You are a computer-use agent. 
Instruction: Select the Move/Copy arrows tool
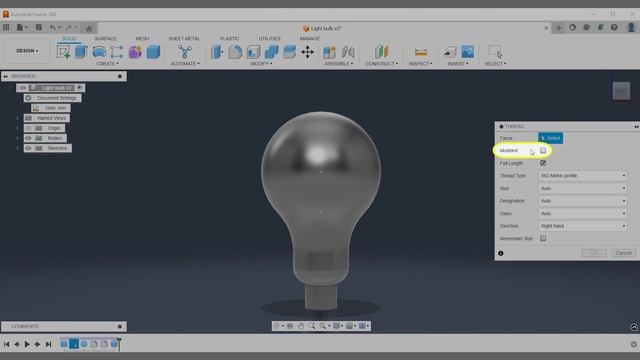(x=307, y=52)
